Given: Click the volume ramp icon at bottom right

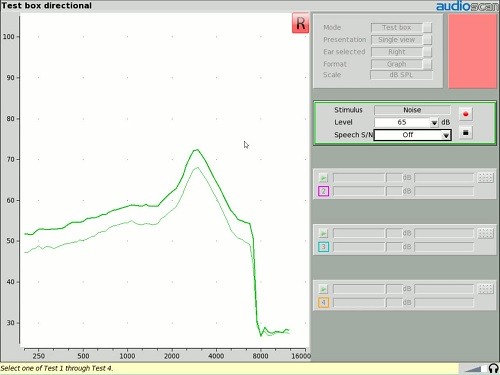Looking at the screenshot, I should pyautogui.click(x=473, y=369).
